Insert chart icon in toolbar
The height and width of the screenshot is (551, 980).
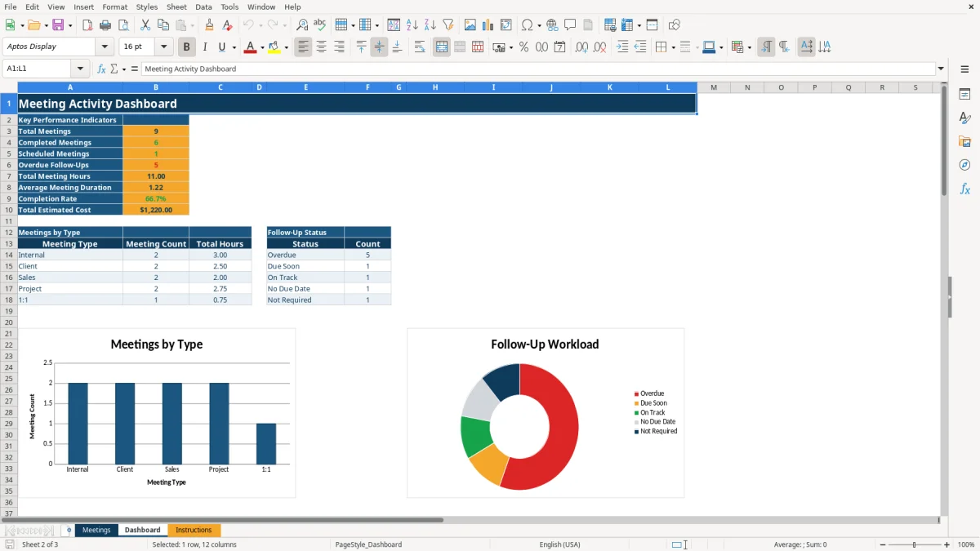[x=488, y=25]
